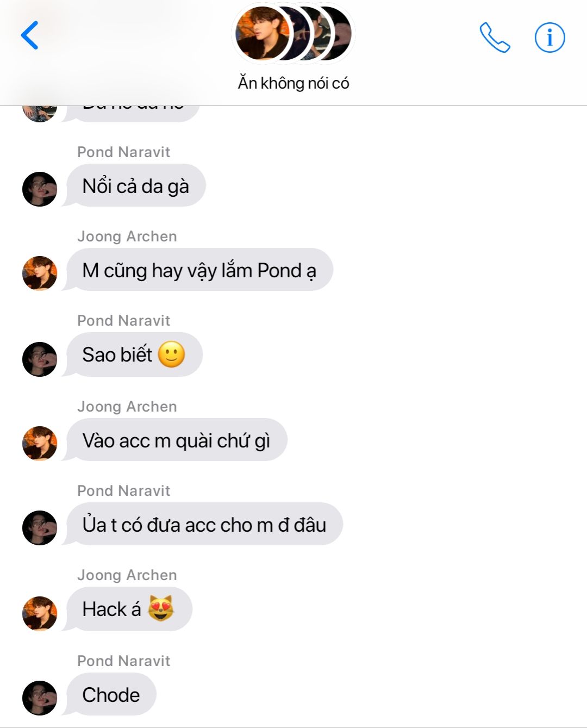Tap Pond Naravit avatar beside 'Sao biết'
The width and height of the screenshot is (587, 728).
point(40,359)
